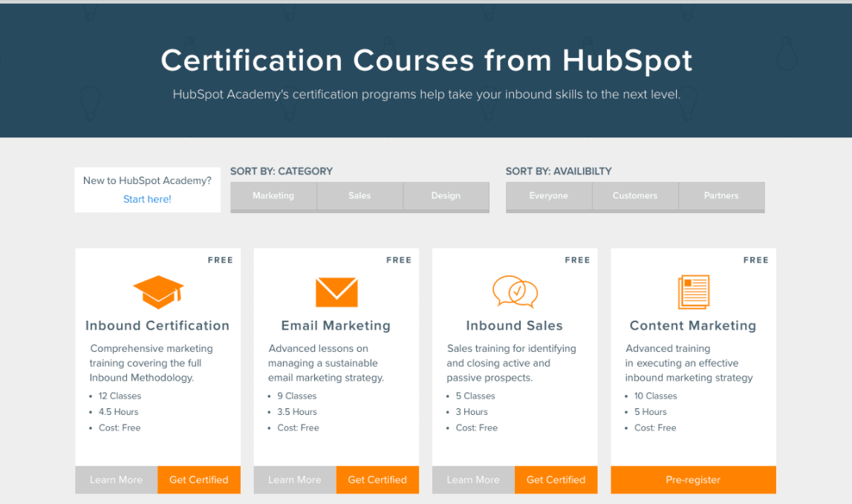Click Cost: Free under Content Marketing
852x504 pixels.
click(655, 428)
